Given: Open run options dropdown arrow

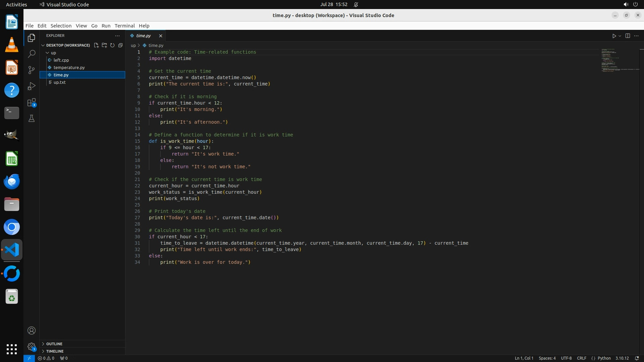Looking at the screenshot, I should click(x=620, y=36).
